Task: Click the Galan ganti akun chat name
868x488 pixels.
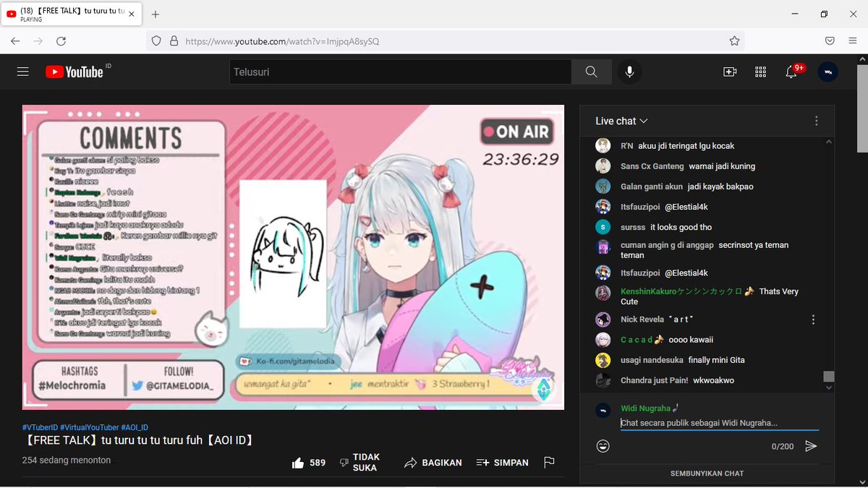Action: tap(652, 187)
